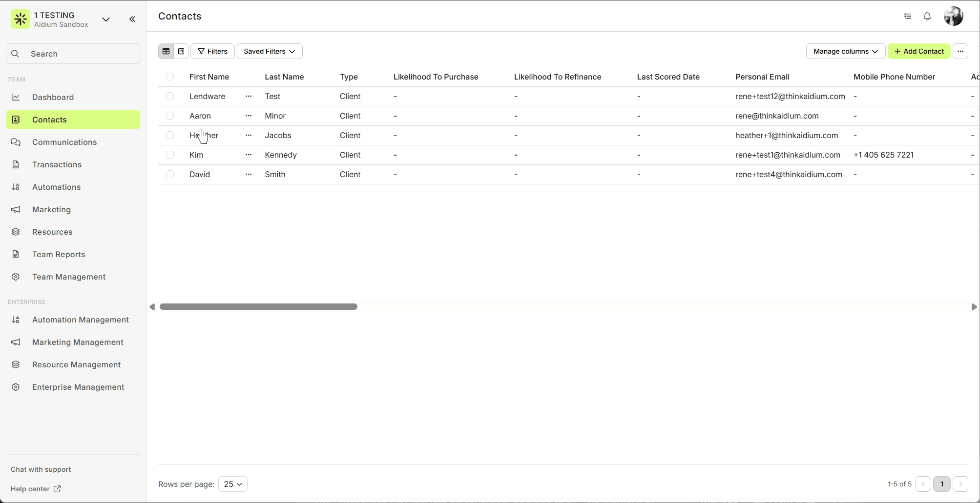Open Team Reports from sidebar
The width and height of the screenshot is (980, 503).
(x=59, y=254)
